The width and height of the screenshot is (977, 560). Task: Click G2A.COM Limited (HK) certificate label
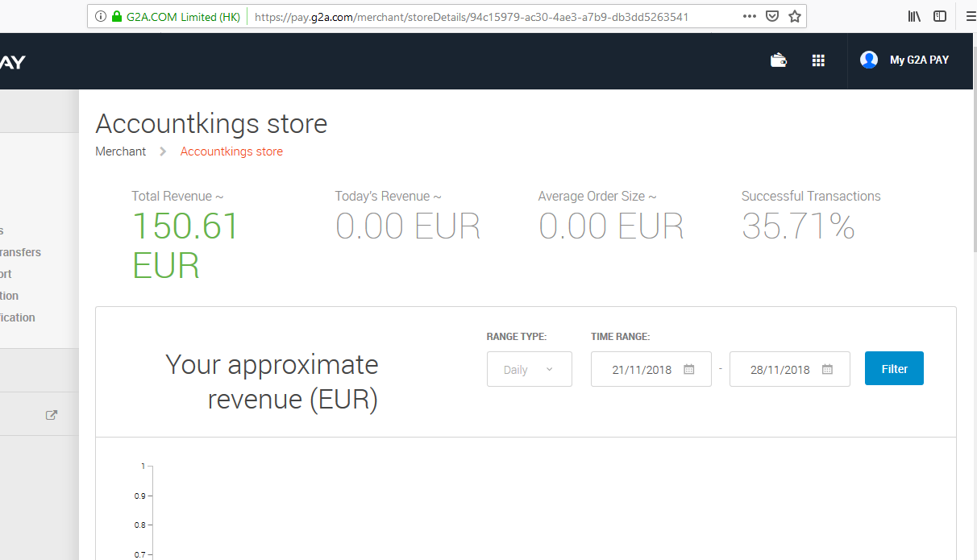pos(183,16)
